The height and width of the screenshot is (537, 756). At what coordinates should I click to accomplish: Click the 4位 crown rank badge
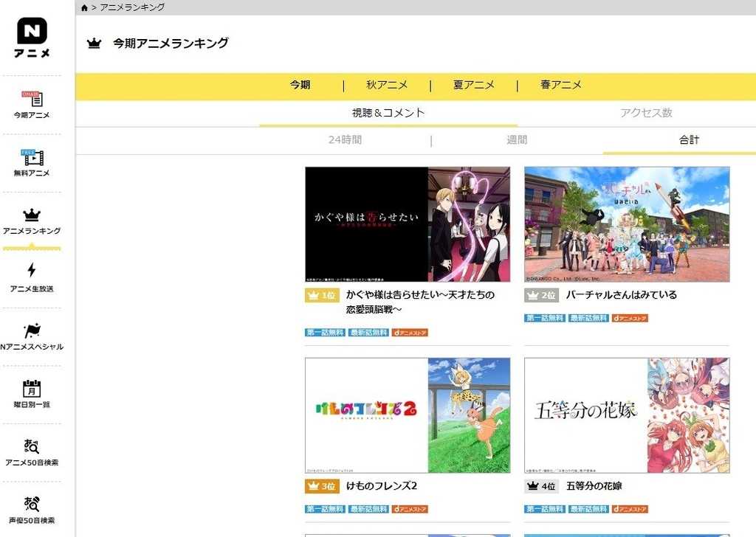click(541, 486)
